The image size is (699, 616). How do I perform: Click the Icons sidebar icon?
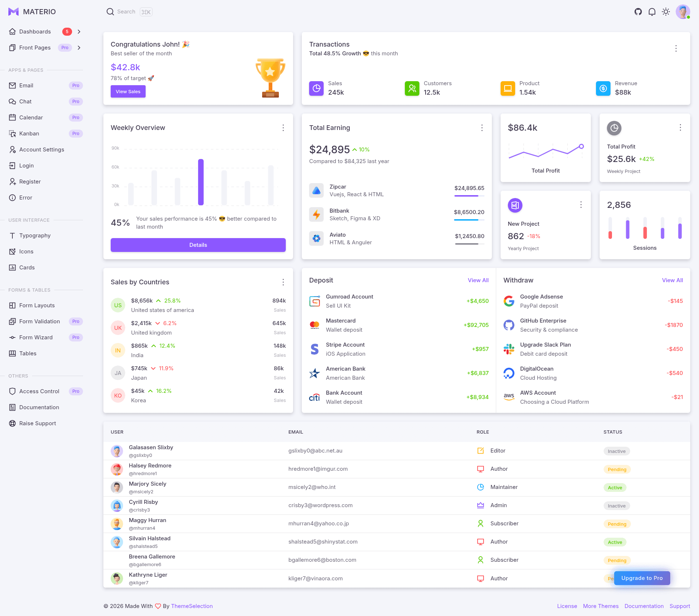coord(12,252)
